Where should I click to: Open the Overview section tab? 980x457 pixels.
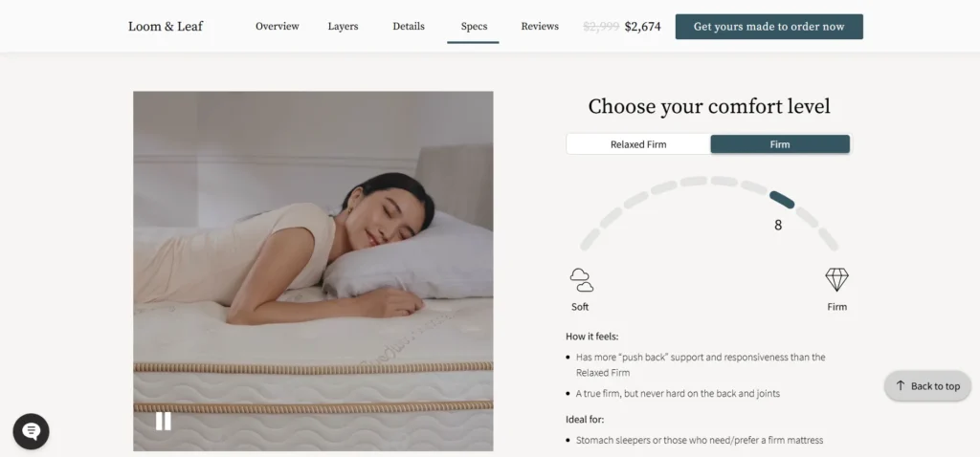pos(277,26)
